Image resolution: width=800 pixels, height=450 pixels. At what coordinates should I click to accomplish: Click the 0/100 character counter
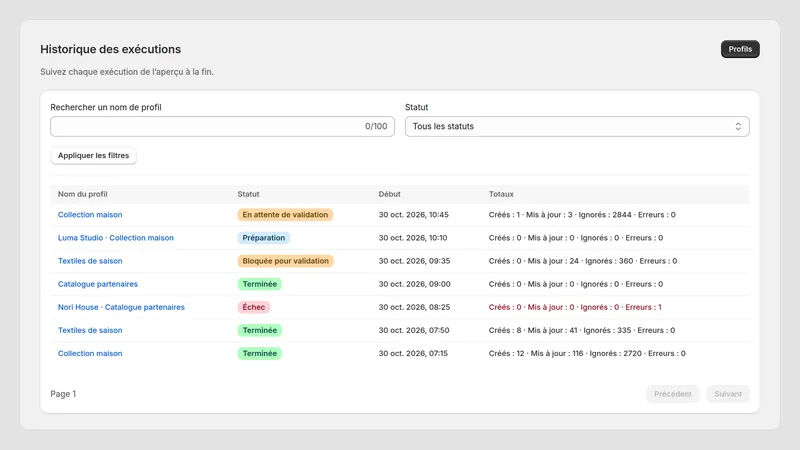tap(376, 127)
